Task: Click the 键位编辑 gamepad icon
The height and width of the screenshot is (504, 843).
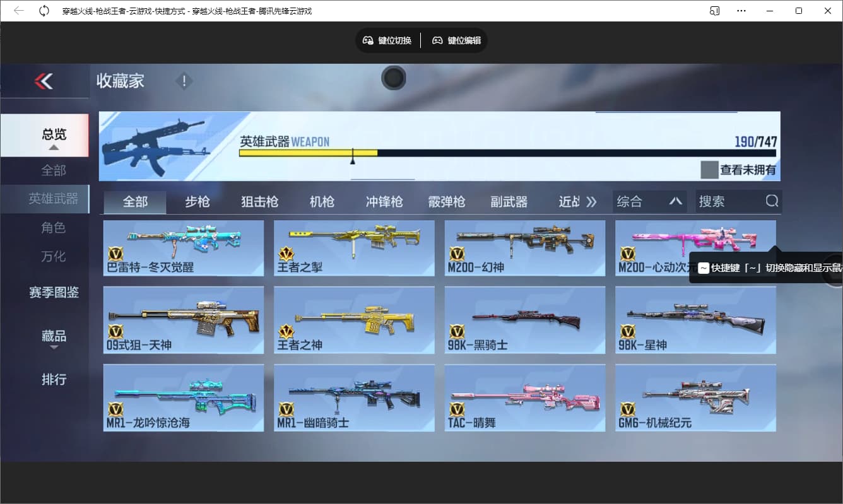Action: coord(437,40)
